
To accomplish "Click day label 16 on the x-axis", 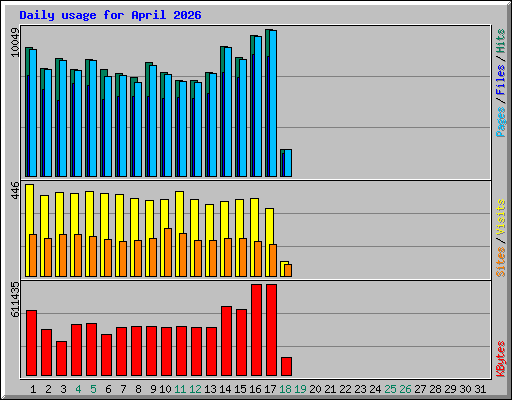I will [255, 389].
